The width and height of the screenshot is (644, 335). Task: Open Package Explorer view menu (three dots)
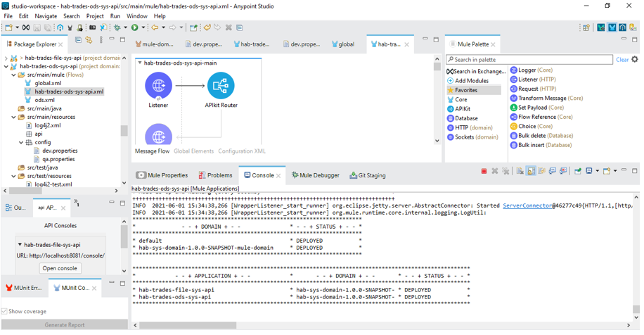point(101,40)
